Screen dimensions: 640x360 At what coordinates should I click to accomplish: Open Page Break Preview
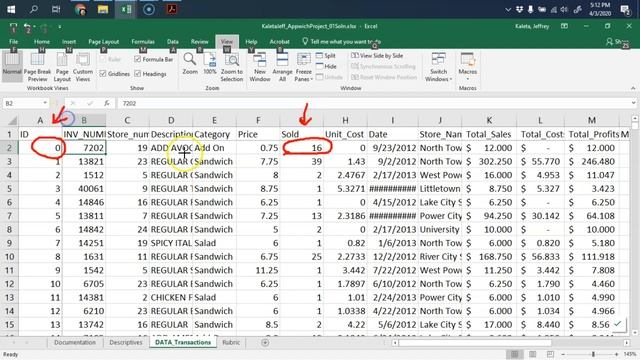click(x=37, y=67)
